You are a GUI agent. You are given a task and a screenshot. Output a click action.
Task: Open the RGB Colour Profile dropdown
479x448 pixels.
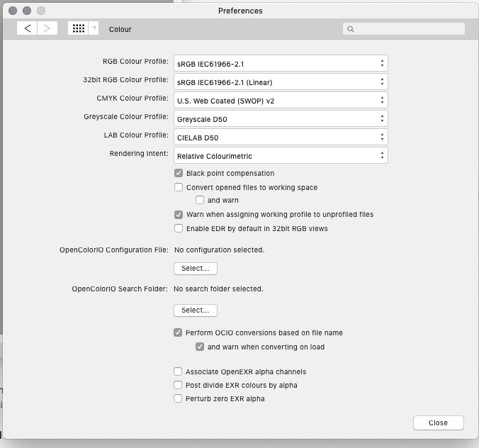coord(281,64)
